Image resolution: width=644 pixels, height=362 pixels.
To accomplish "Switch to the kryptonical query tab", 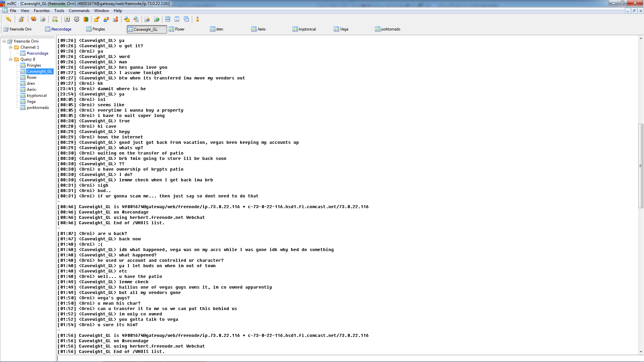I will click(307, 29).
